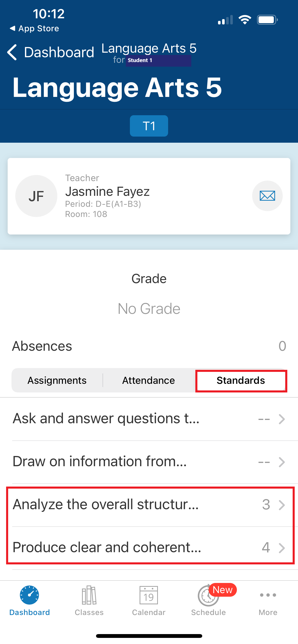The image size is (298, 644).
Task: Open the Calendar icon showing 19
Action: (x=149, y=595)
